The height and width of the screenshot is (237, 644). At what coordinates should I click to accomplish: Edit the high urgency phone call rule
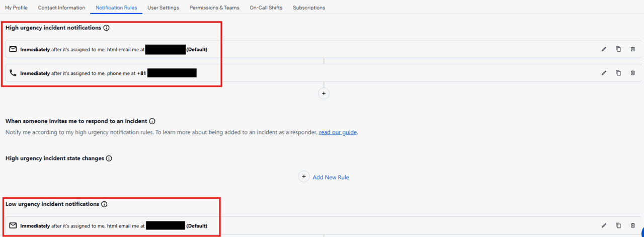click(604, 73)
